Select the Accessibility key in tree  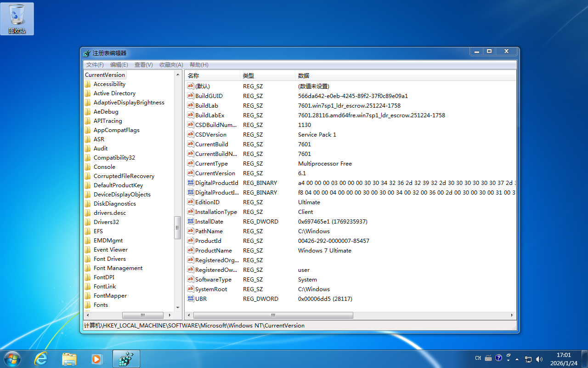[x=109, y=84]
